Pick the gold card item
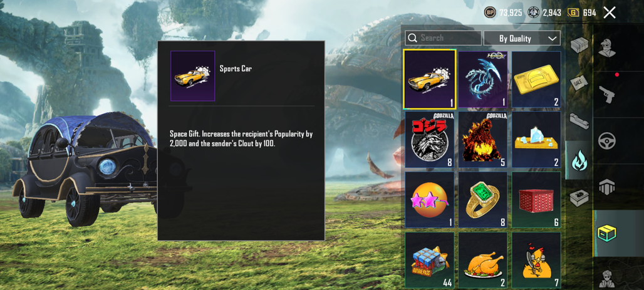This screenshot has width=644, height=290. pos(536,80)
